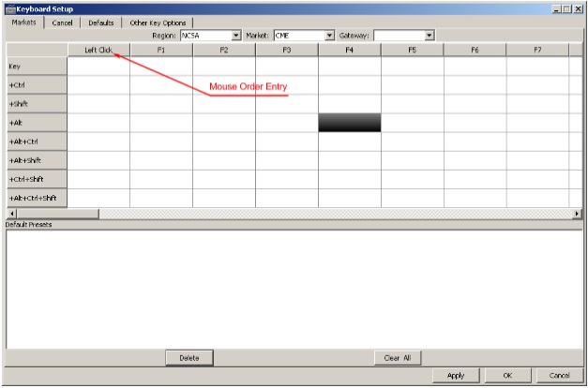The height and width of the screenshot is (388, 588).
Task: Expand the Market dropdown showing CME
Action: [x=329, y=36]
